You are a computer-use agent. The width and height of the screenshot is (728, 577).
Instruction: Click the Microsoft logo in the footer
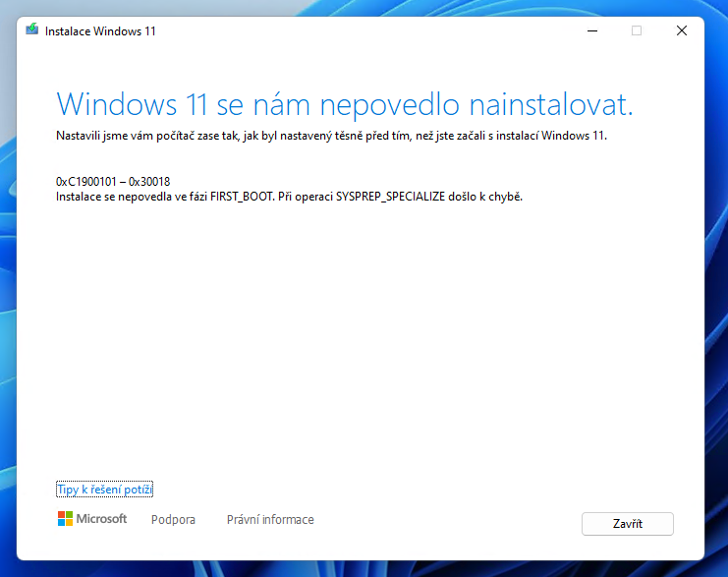pos(92,518)
